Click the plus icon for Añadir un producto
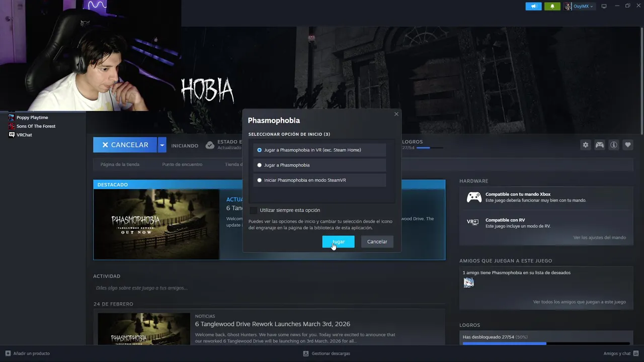 (x=8, y=353)
